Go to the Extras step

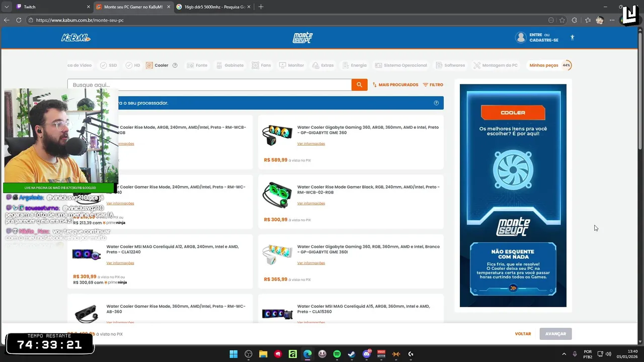[x=323, y=65]
